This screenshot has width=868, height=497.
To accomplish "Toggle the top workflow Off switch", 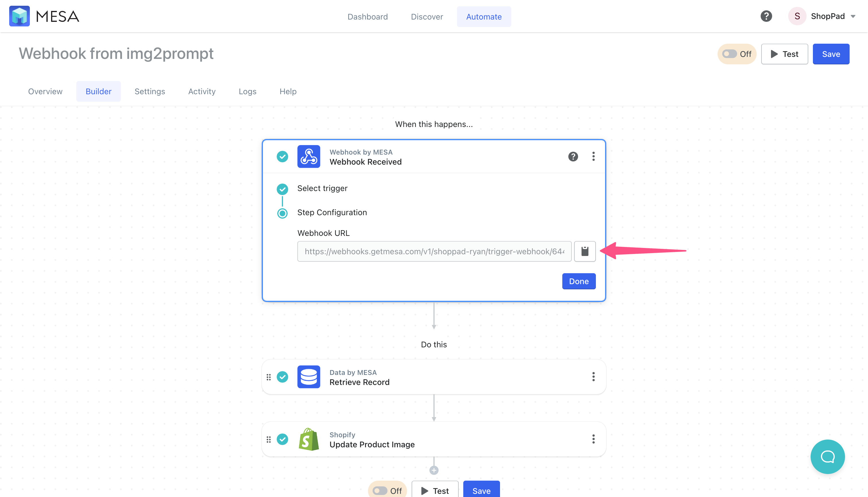I will pyautogui.click(x=730, y=54).
